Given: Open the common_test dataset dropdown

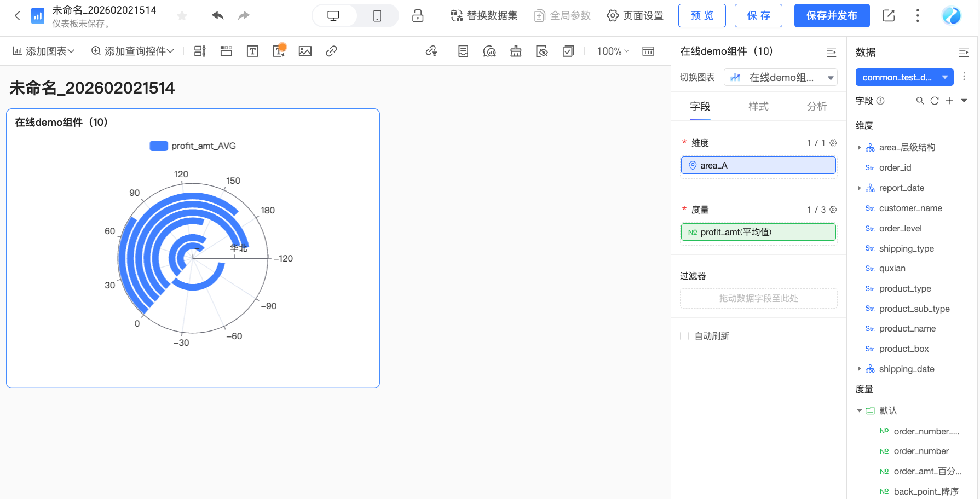Looking at the screenshot, I should tap(904, 78).
